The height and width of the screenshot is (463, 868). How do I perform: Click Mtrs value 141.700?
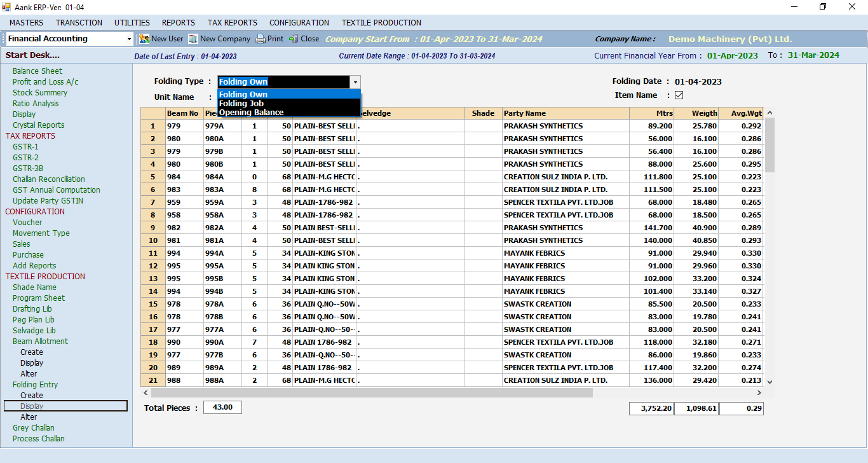[651, 228]
